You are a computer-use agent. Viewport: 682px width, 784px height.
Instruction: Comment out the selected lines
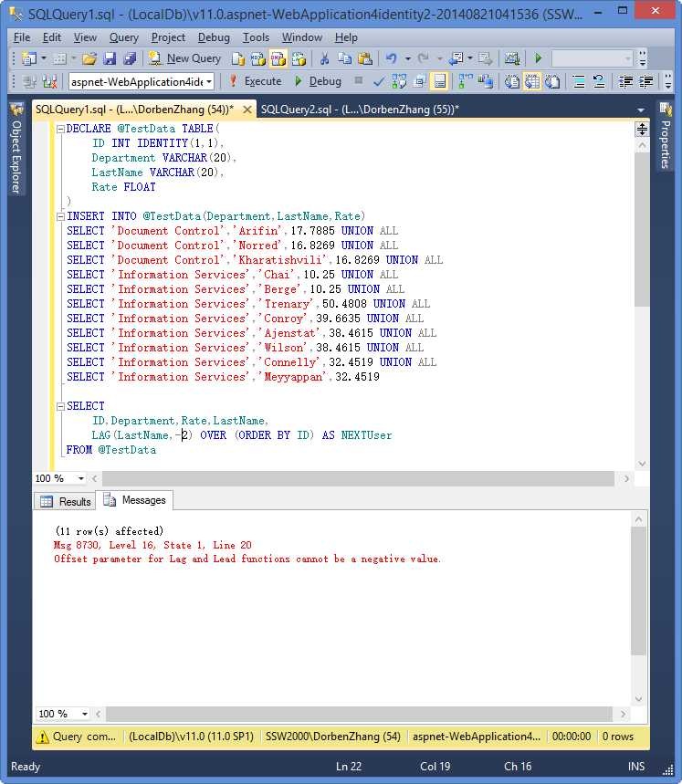(x=579, y=81)
